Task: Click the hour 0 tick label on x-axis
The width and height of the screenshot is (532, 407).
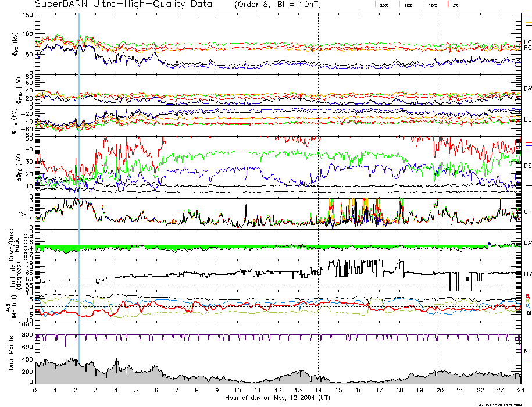Action: coord(35,390)
